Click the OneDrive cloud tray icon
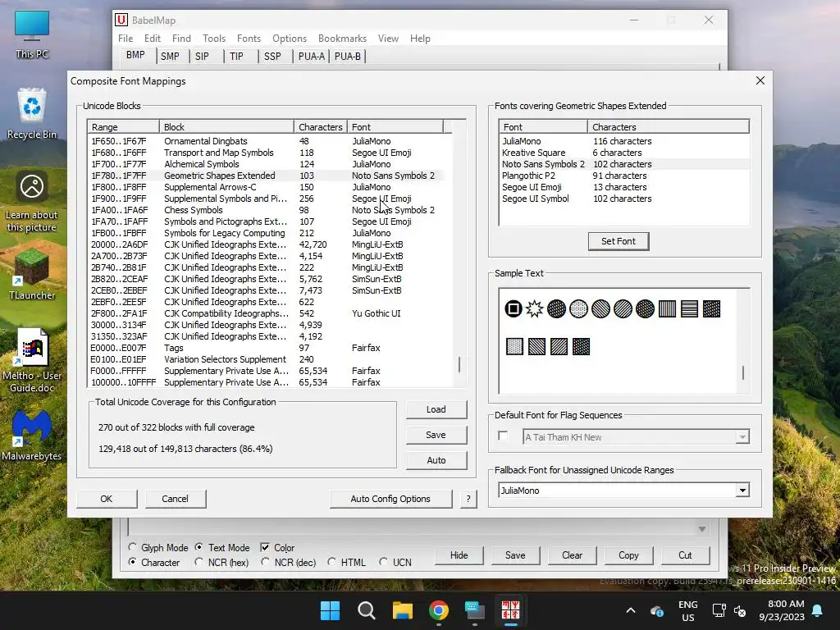 tap(657, 610)
